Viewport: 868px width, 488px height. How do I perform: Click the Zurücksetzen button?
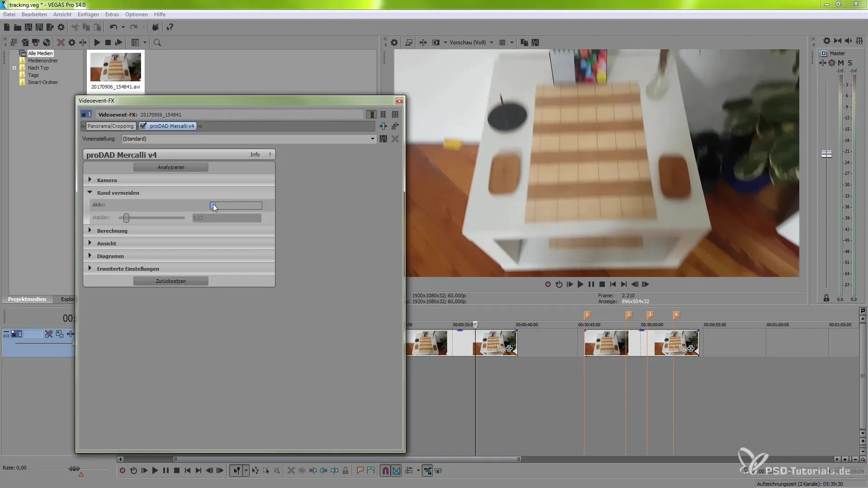pyautogui.click(x=171, y=281)
